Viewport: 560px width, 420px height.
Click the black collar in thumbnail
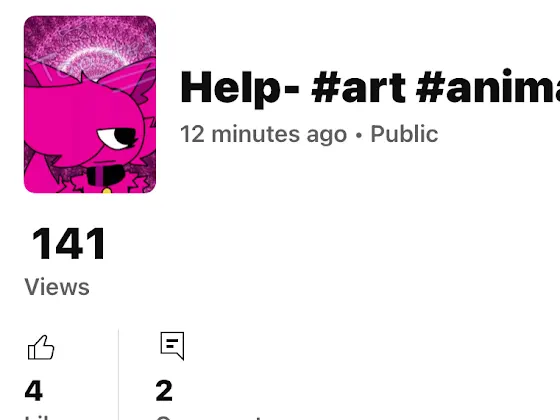tap(106, 176)
